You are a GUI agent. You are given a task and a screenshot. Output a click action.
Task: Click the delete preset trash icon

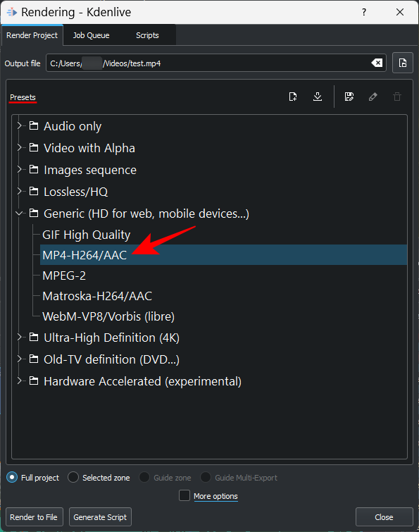[397, 97]
